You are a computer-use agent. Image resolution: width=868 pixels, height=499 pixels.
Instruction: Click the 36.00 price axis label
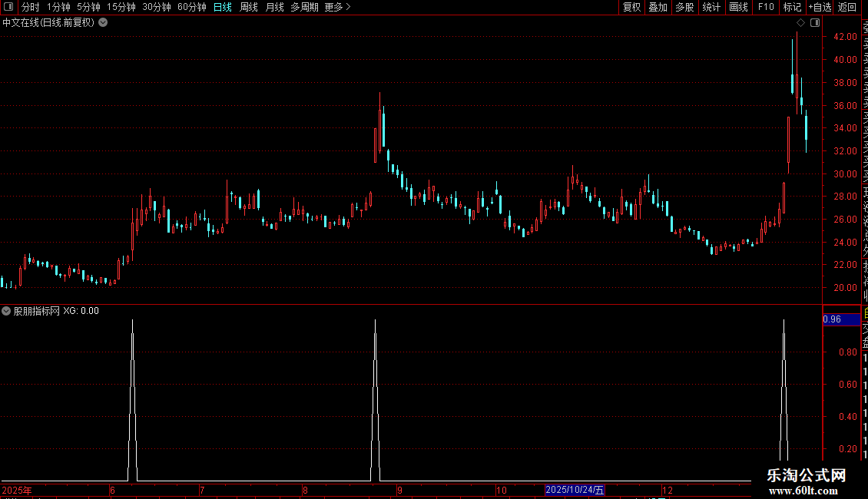click(x=845, y=105)
